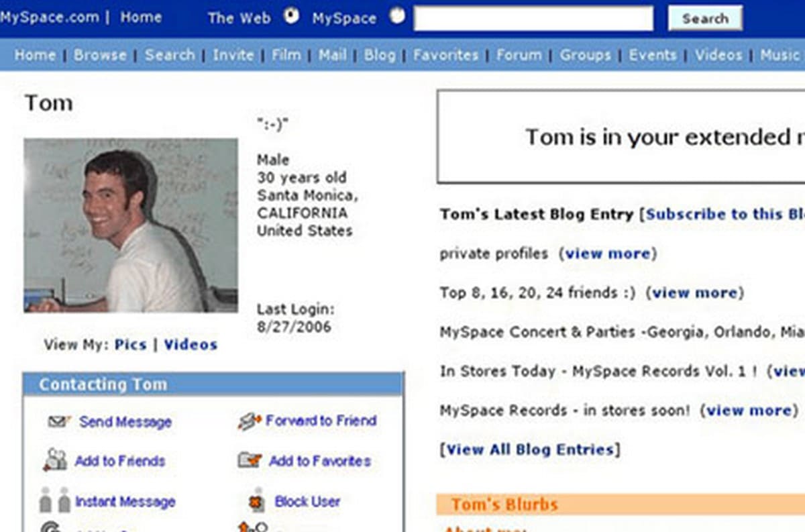The image size is (805, 532).
Task: Click the Tom profile name heading
Action: click(48, 103)
